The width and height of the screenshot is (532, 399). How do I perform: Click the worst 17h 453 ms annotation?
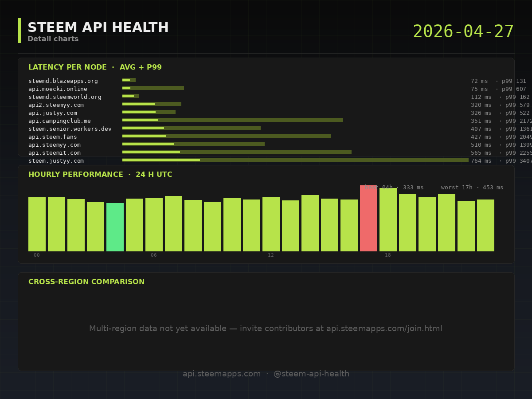click(472, 188)
